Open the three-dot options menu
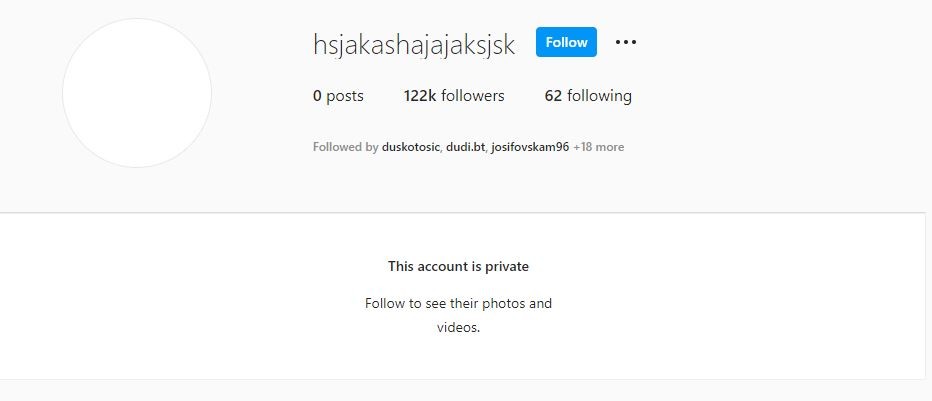Viewport: 932px width, 401px height. click(x=625, y=42)
